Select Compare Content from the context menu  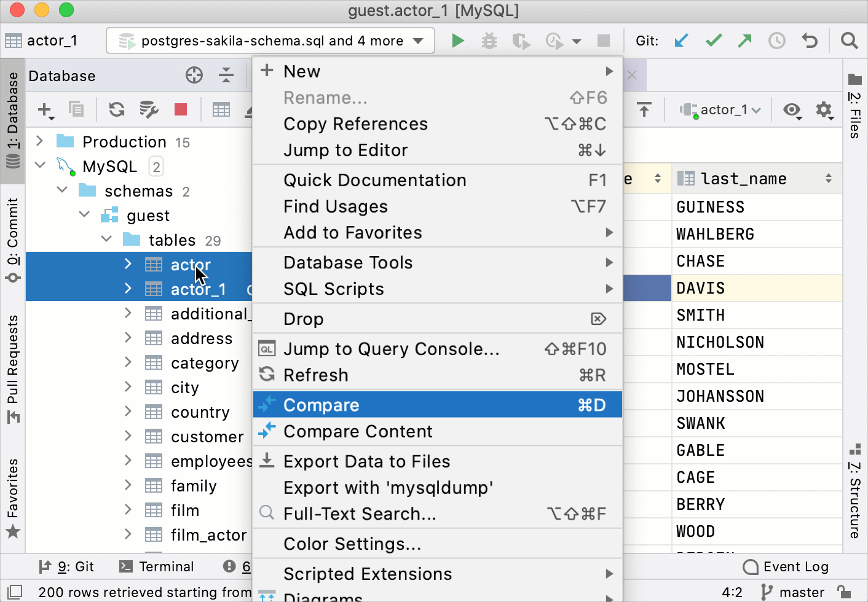coord(358,432)
